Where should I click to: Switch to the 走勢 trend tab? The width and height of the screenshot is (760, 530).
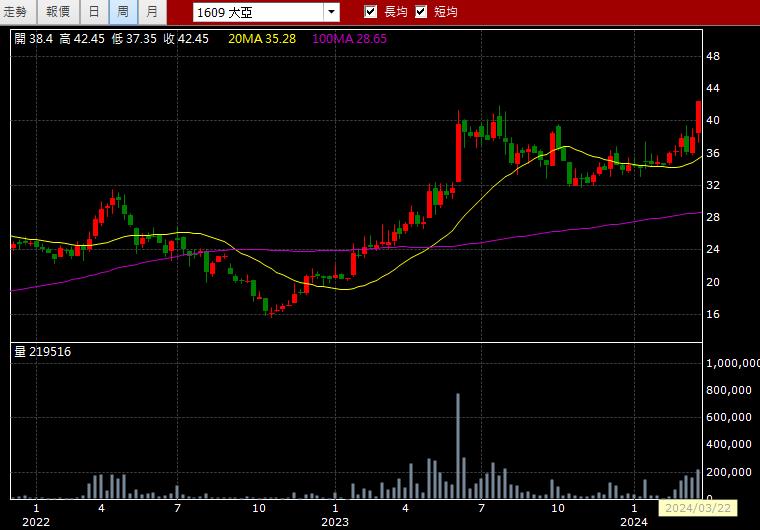16,12
